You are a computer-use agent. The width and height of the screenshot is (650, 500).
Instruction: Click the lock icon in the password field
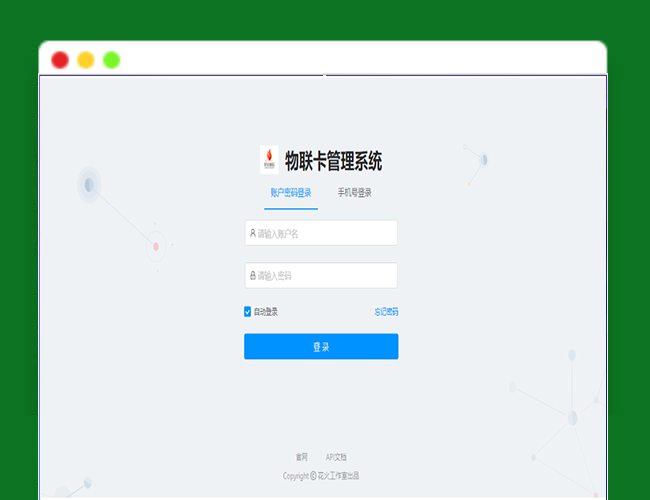252,275
